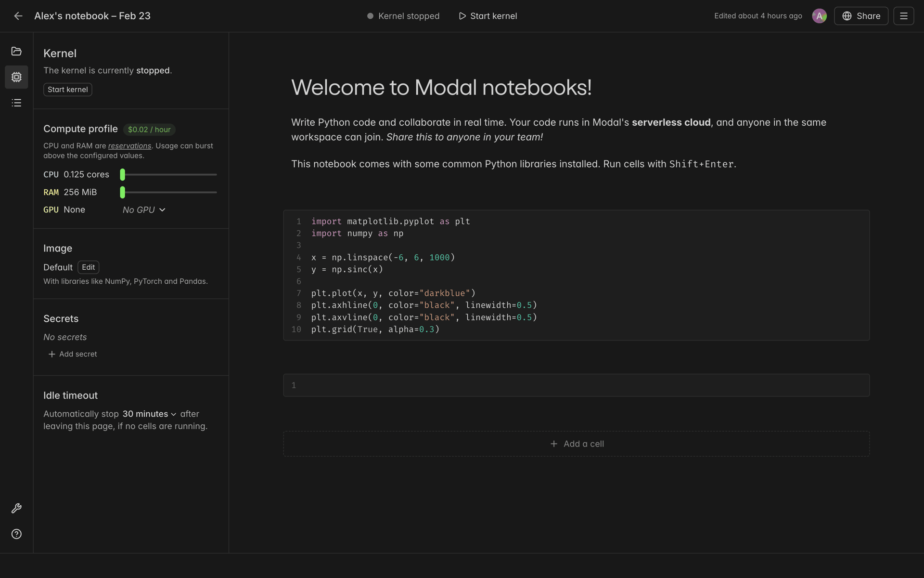Click the user avatar in header
This screenshot has width=924, height=578.
coord(819,16)
